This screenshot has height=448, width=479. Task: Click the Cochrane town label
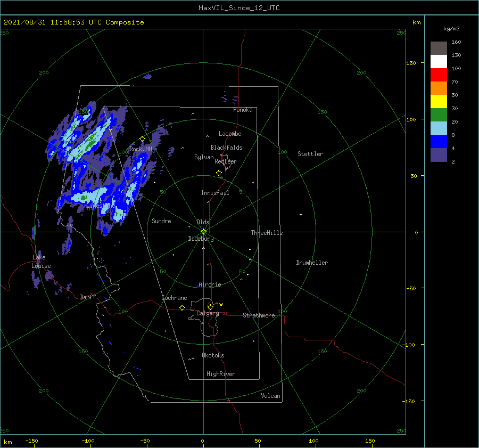174,298
